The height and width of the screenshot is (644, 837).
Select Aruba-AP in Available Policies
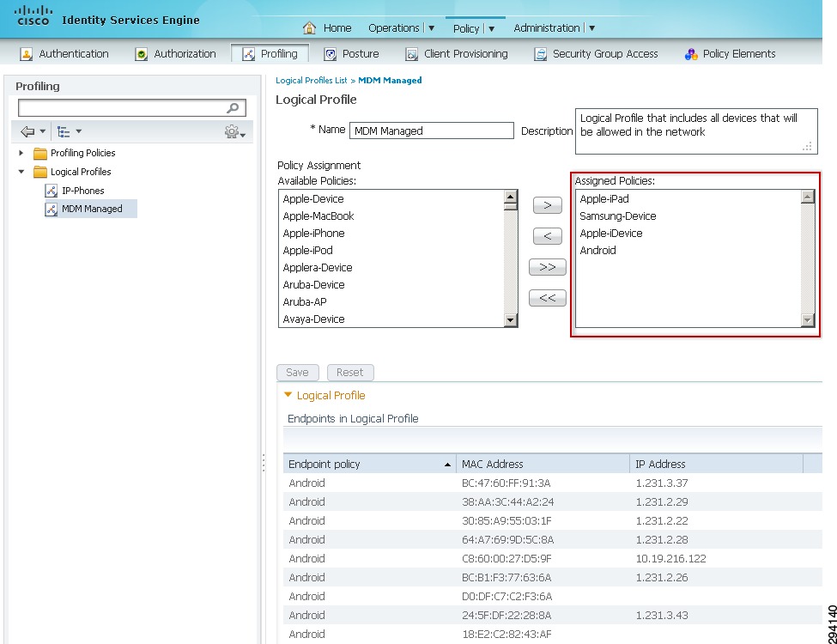click(304, 301)
